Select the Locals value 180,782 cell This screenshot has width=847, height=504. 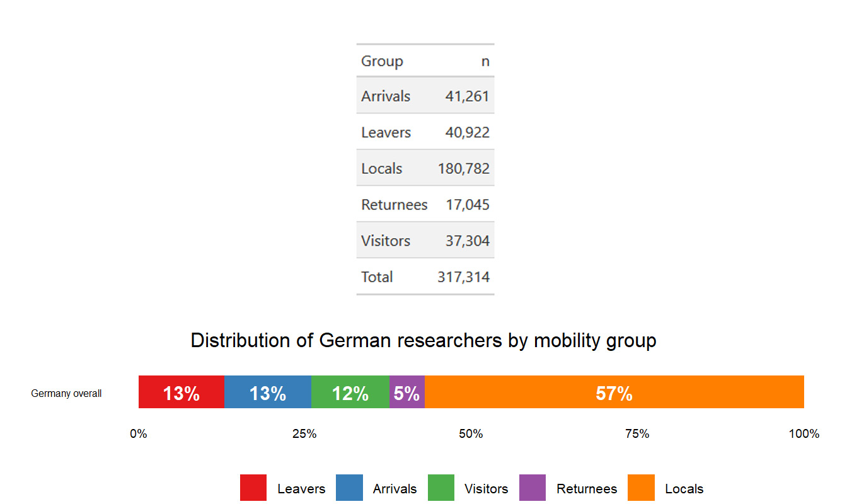coord(464,168)
